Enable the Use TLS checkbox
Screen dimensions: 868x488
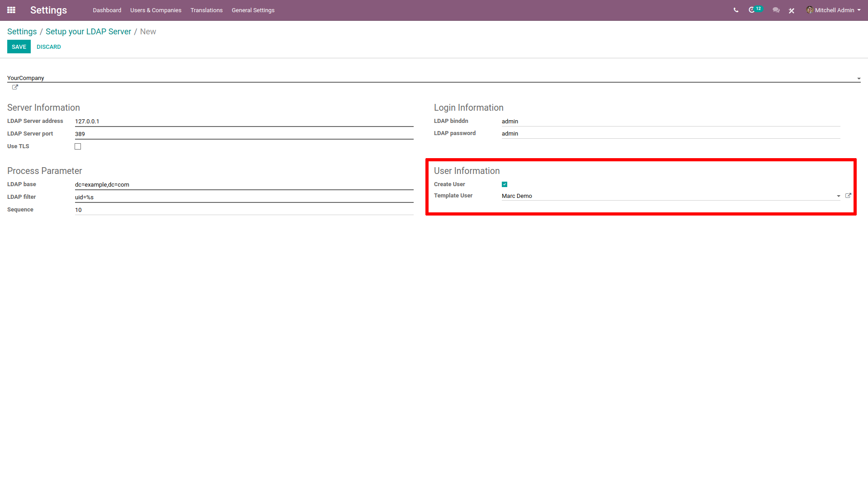coord(78,146)
